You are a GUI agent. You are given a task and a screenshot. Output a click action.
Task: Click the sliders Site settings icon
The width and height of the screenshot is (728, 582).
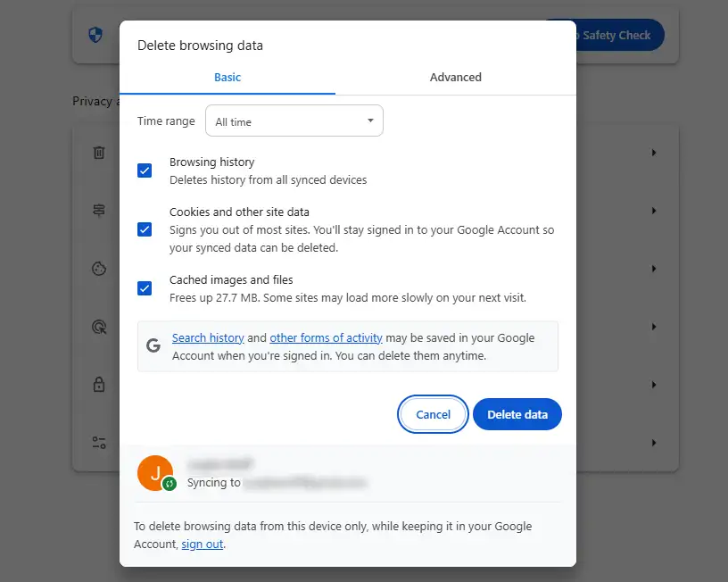(99, 443)
